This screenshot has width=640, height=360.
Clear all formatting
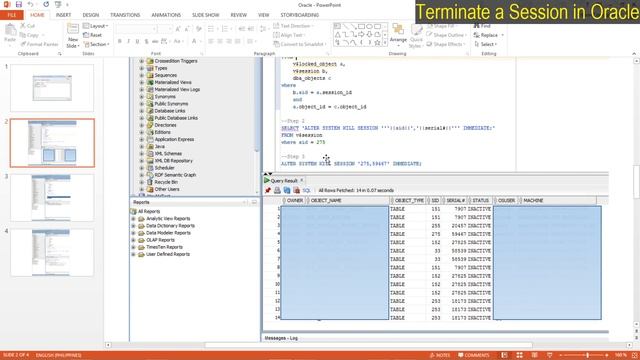199,29
